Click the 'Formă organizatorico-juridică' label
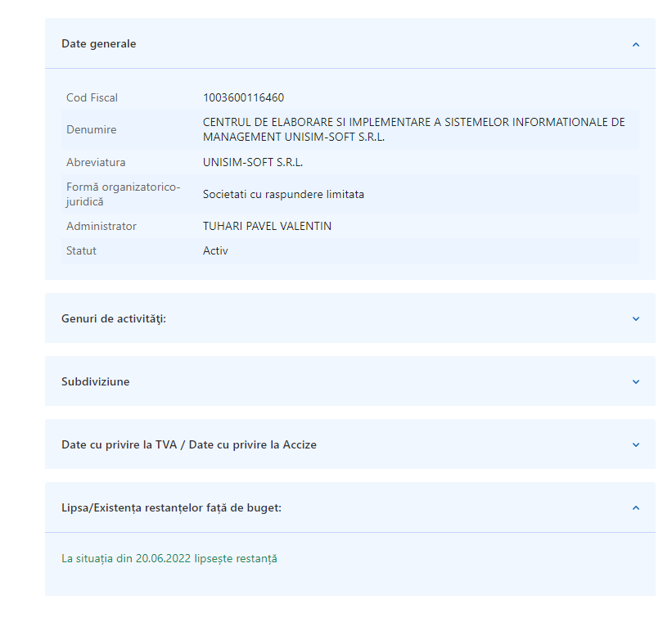 click(124, 195)
